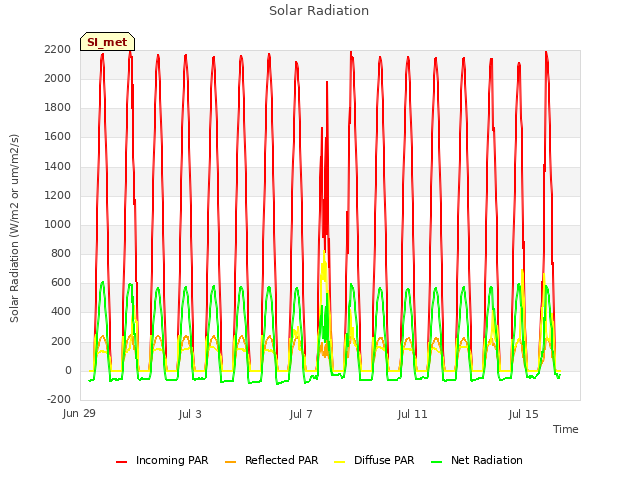640x480 pixels.
Task: Click the green Net Radiation legend swatch
Action: pos(437,462)
